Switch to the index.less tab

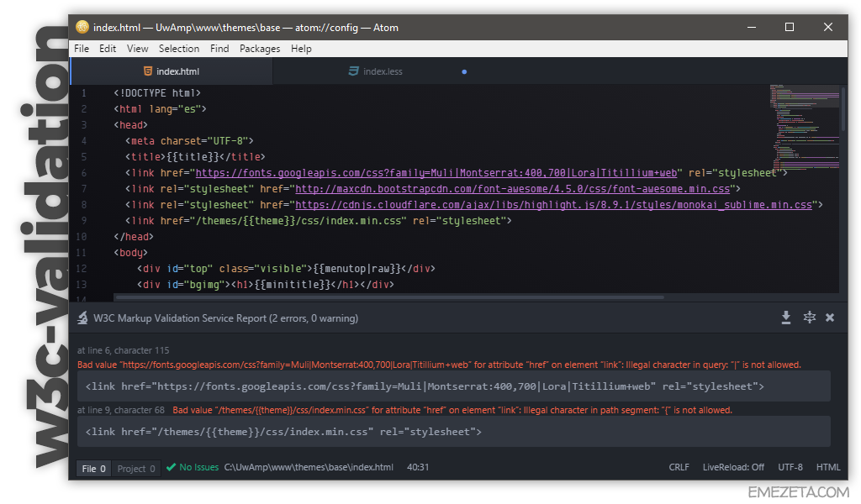pyautogui.click(x=376, y=71)
